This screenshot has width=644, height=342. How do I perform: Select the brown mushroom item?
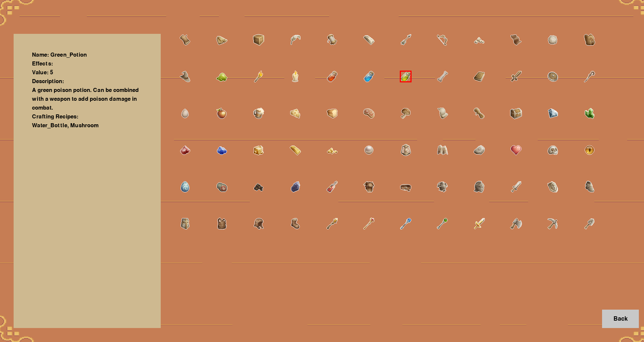coord(406,113)
